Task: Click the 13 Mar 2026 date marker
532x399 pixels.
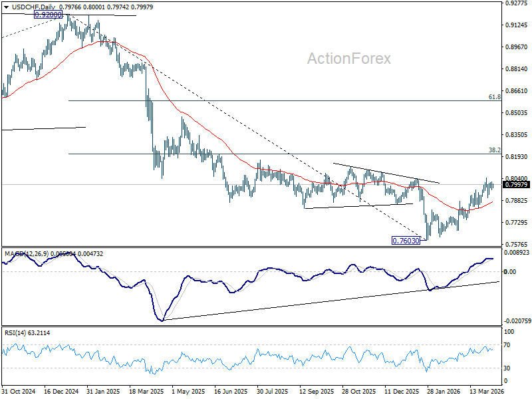Action: pos(487,391)
